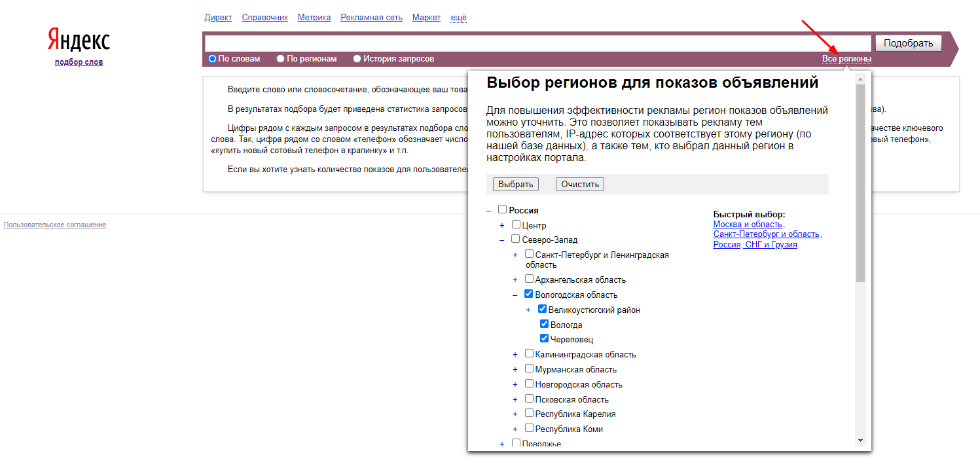Toggle the Россия checkbox
This screenshot has width=980, height=470.
click(502, 209)
